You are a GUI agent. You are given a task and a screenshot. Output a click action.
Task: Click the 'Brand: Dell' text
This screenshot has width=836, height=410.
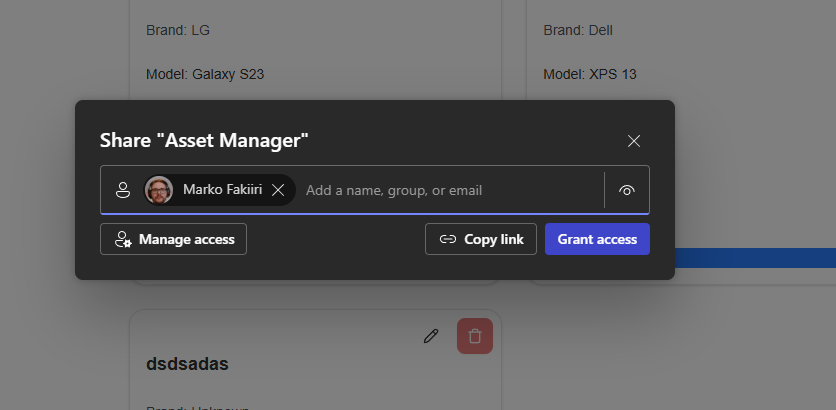[578, 30]
